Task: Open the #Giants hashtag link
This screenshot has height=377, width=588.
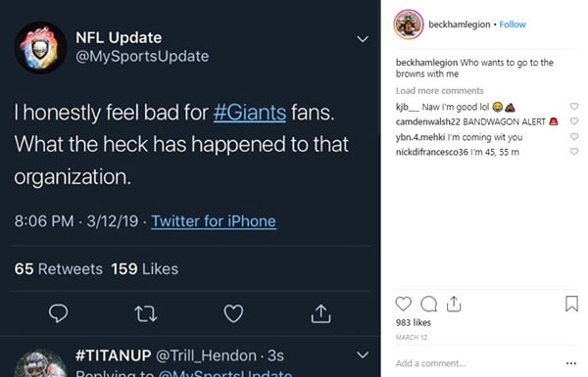Action: click(x=250, y=113)
